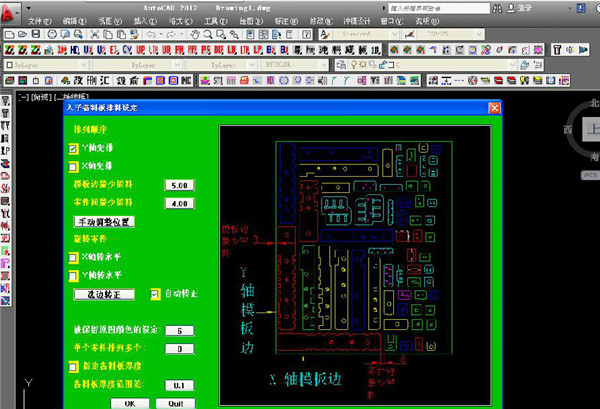The width and height of the screenshot is (600, 409).
Task: Click the HD plugin toolbar icon
Action: 75,50
